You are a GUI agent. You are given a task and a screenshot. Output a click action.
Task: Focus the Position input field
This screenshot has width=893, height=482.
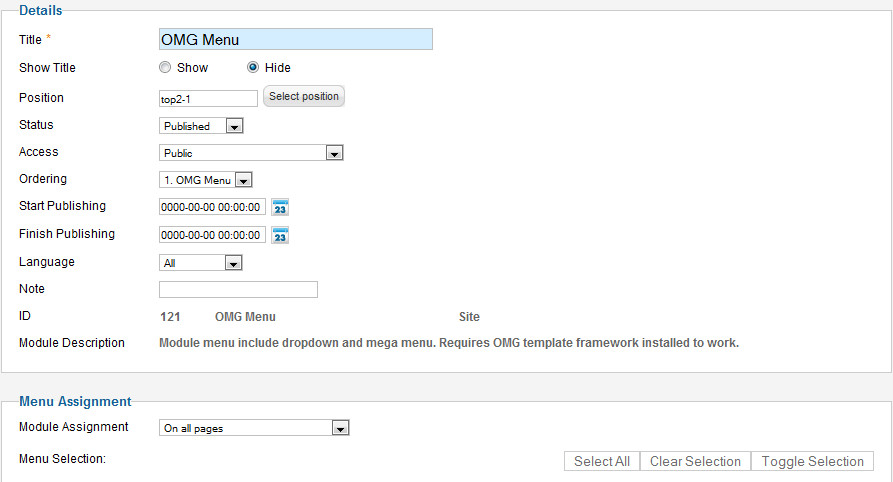pos(208,98)
